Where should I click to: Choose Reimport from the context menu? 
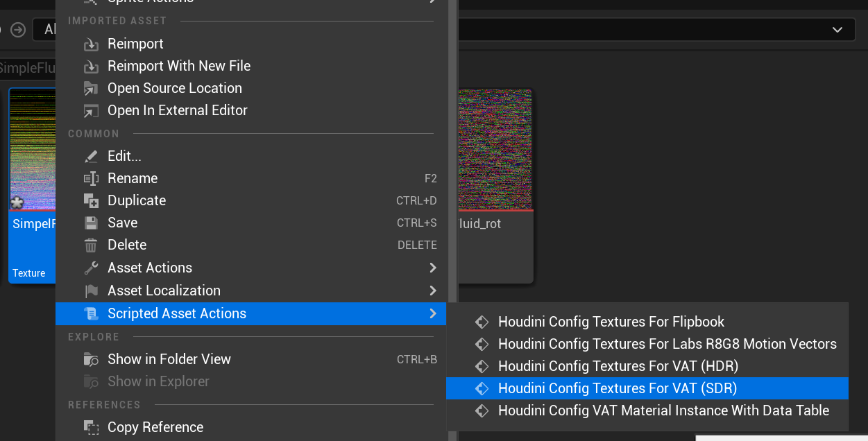tap(251, 44)
